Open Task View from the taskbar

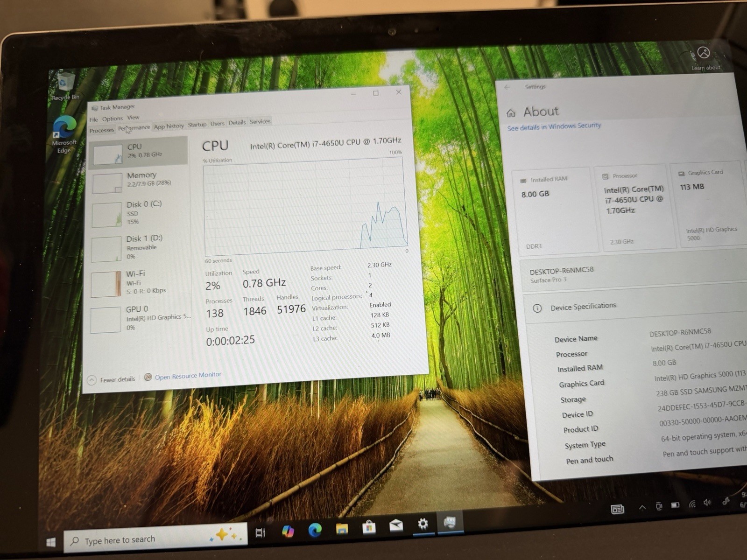click(x=260, y=532)
